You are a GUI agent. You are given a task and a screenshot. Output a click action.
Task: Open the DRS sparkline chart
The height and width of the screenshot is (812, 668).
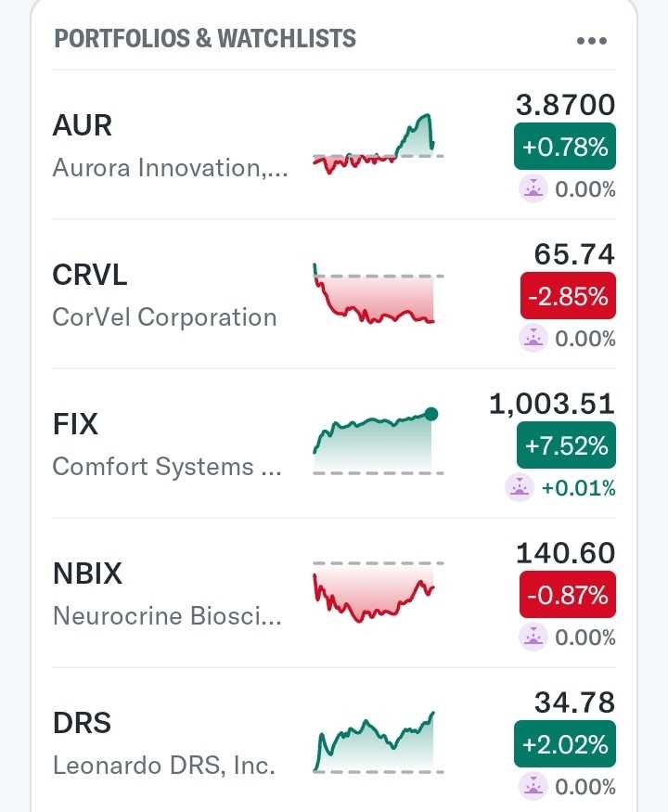378,742
